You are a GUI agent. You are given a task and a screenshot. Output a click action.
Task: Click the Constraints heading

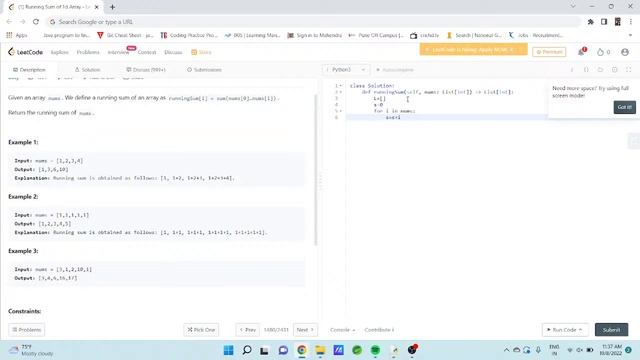click(x=24, y=311)
